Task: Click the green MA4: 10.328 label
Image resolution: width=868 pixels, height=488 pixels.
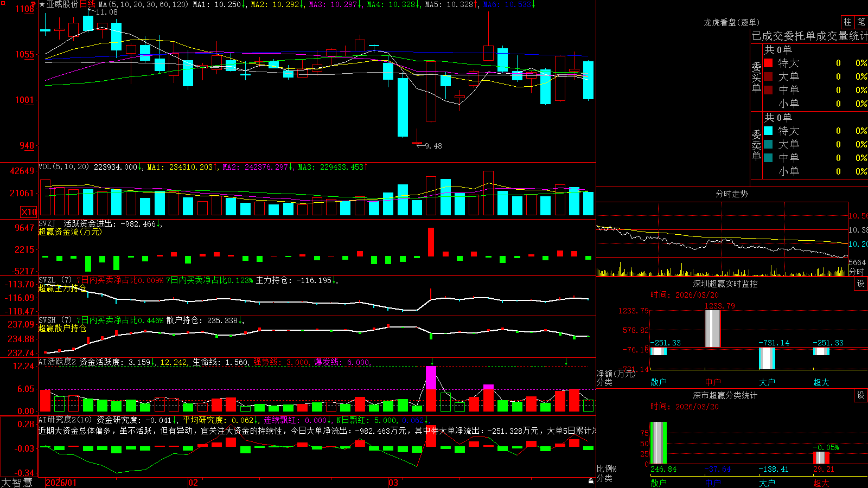Action: (394, 4)
